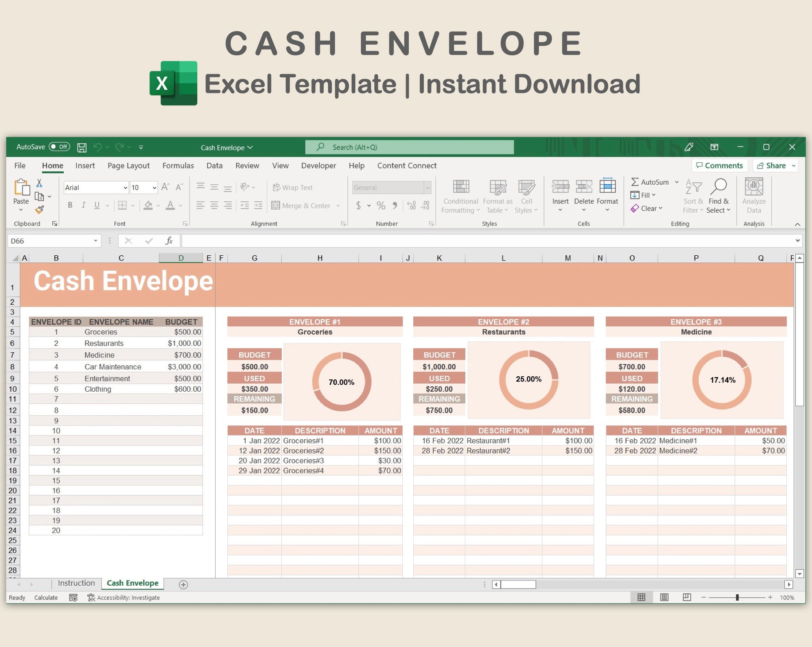The image size is (812, 647).
Task: Open the fill color dropdown arrow
Action: pos(158,205)
